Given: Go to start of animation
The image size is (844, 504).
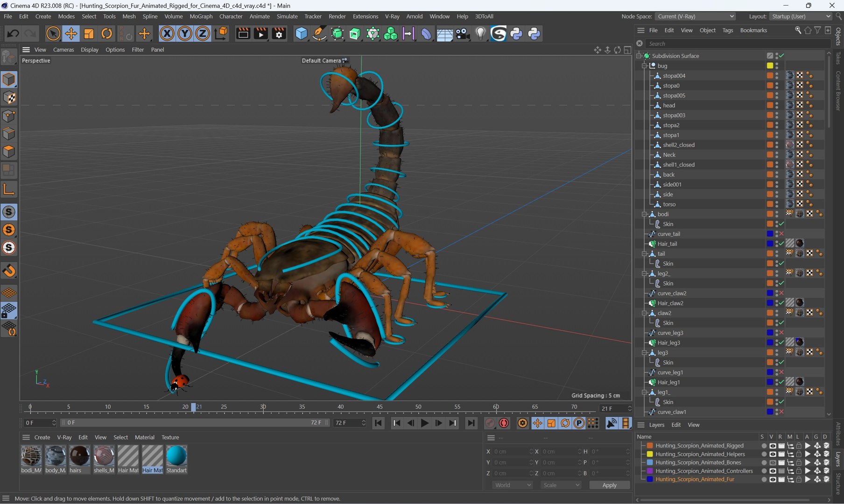Looking at the screenshot, I should pyautogui.click(x=379, y=423).
